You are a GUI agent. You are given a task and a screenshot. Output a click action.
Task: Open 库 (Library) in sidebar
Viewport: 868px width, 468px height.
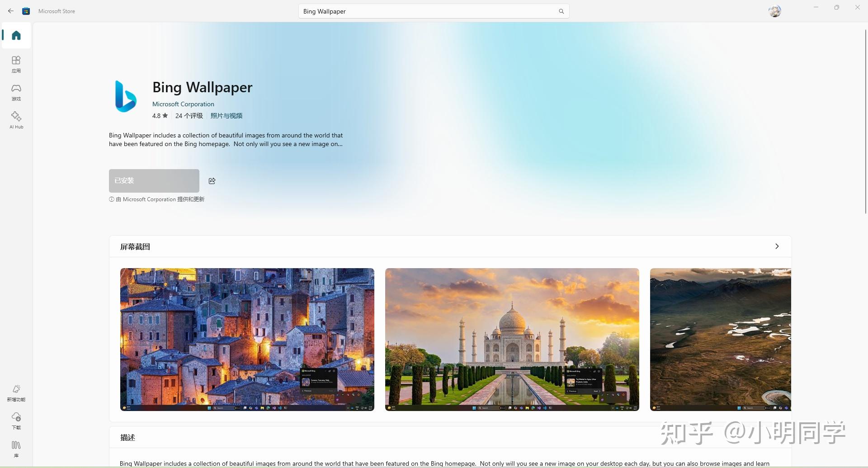coord(16,449)
